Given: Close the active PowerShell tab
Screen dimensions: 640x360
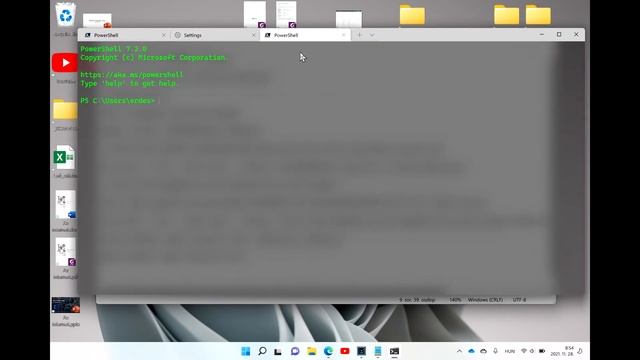Looking at the screenshot, I should (344, 35).
